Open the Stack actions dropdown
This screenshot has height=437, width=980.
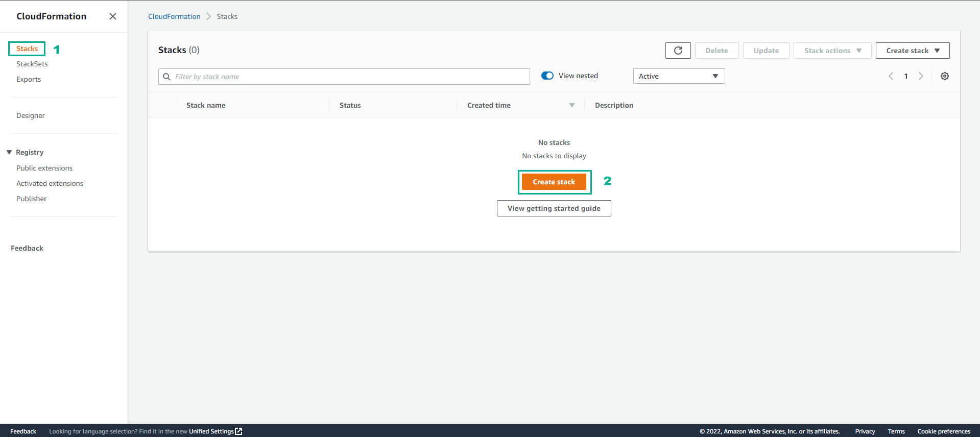(832, 51)
